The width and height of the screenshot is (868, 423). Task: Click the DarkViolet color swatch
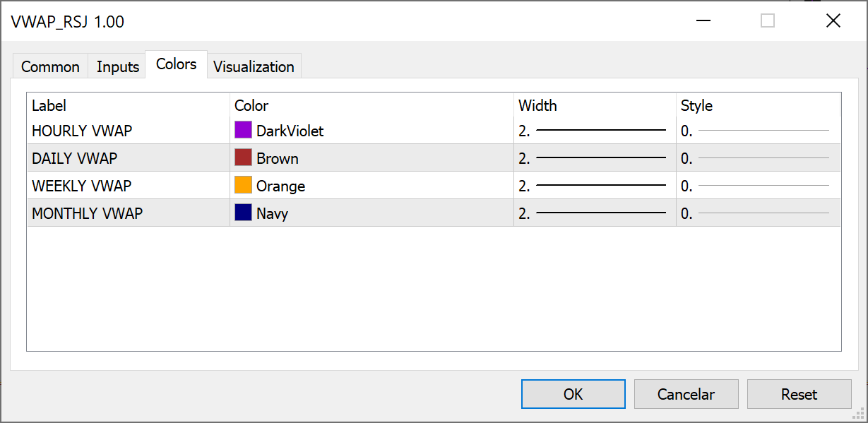point(243,130)
